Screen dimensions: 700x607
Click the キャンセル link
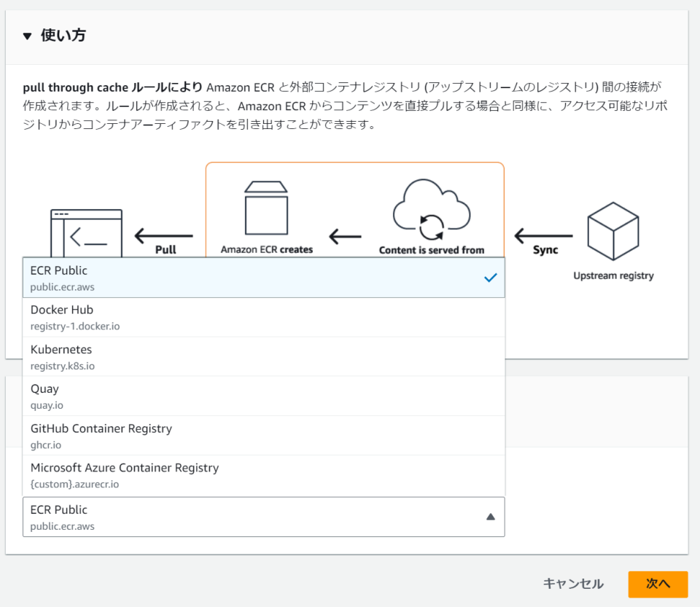[572, 584]
